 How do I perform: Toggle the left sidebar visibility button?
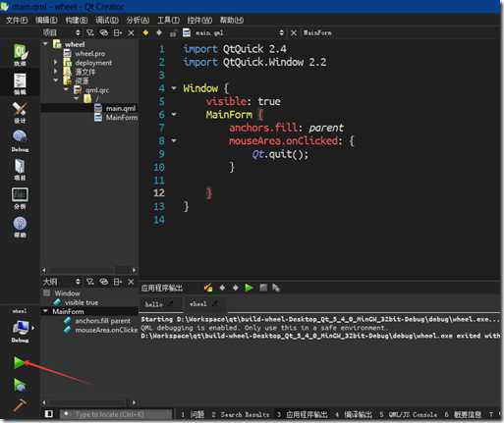pyautogui.click(x=49, y=414)
